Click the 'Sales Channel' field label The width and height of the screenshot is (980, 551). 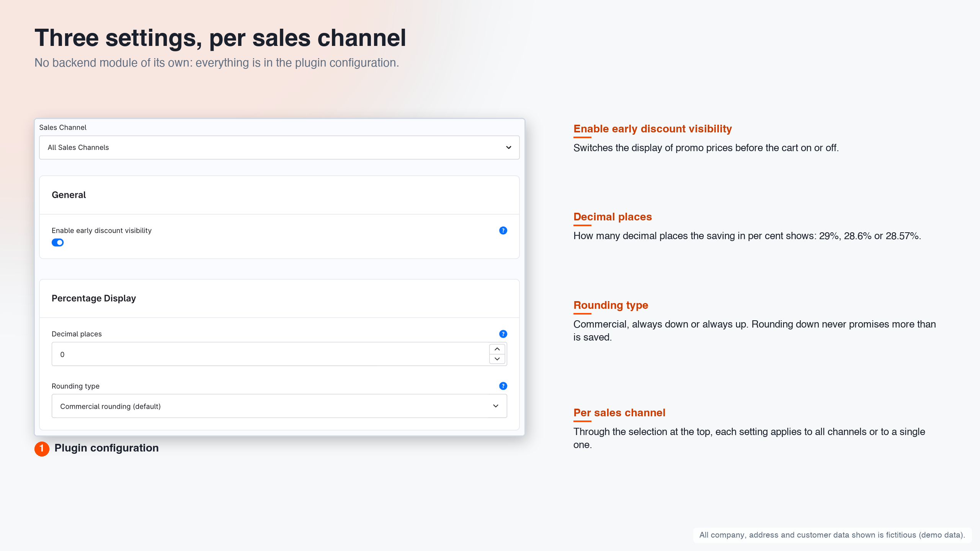coord(63,127)
